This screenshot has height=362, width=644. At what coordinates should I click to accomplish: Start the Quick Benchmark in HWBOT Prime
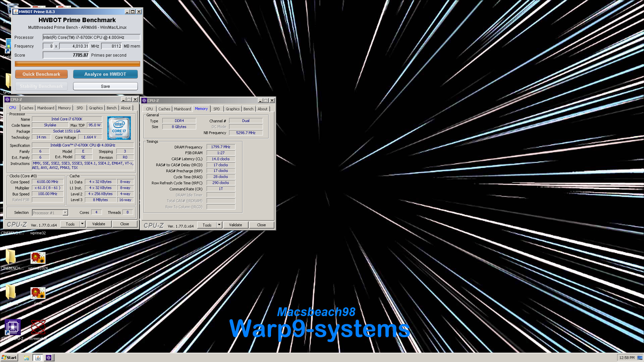(x=41, y=74)
